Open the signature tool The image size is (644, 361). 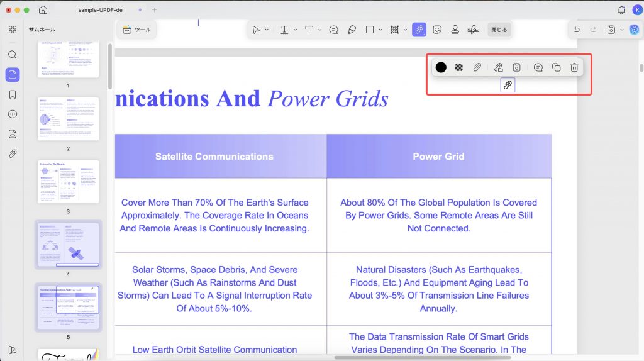click(x=473, y=30)
